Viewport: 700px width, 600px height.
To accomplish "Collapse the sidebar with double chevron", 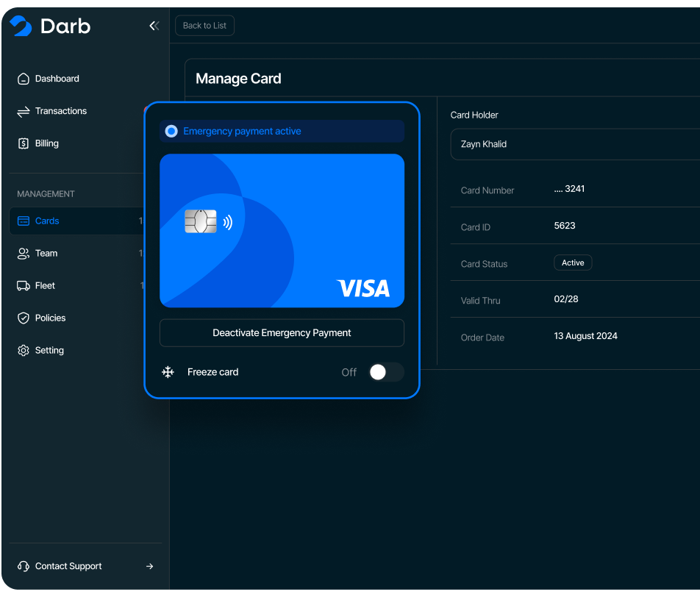I will [154, 26].
